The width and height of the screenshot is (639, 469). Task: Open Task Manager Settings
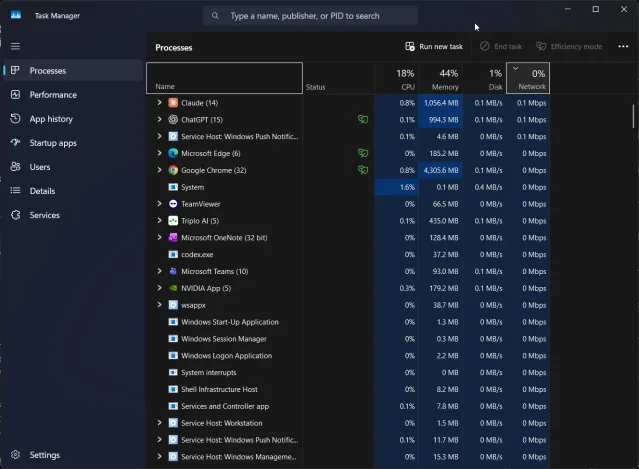[x=73, y=455]
